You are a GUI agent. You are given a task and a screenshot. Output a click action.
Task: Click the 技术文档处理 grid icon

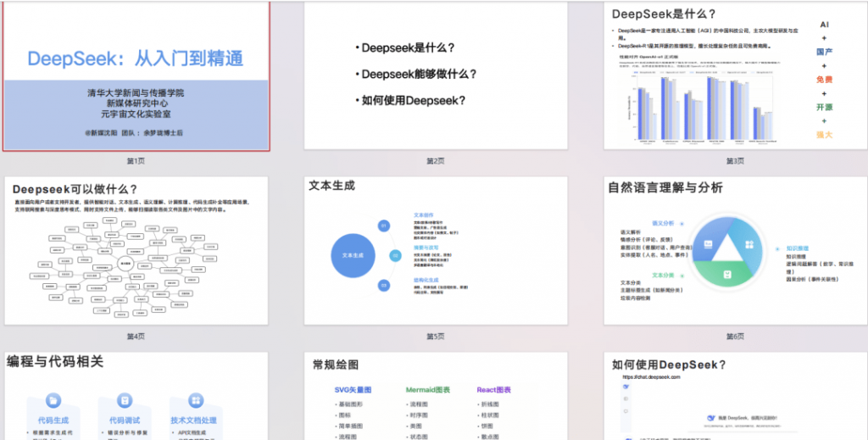[196, 399]
